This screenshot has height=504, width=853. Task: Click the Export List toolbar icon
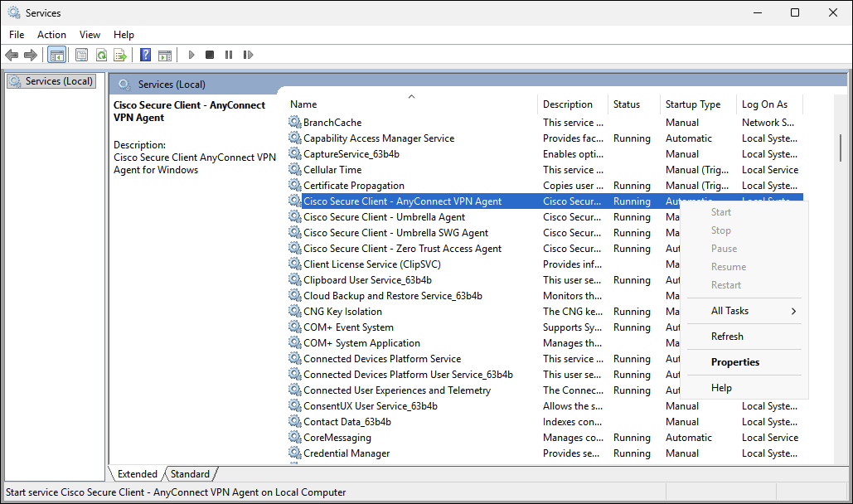click(120, 55)
